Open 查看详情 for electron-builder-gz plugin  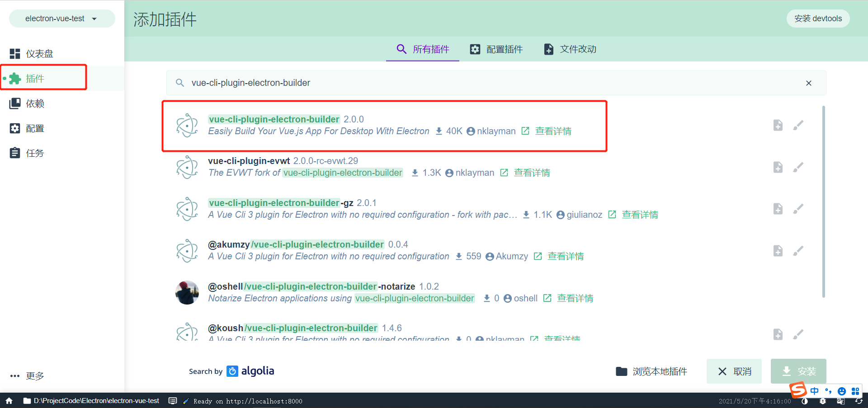pyautogui.click(x=640, y=215)
